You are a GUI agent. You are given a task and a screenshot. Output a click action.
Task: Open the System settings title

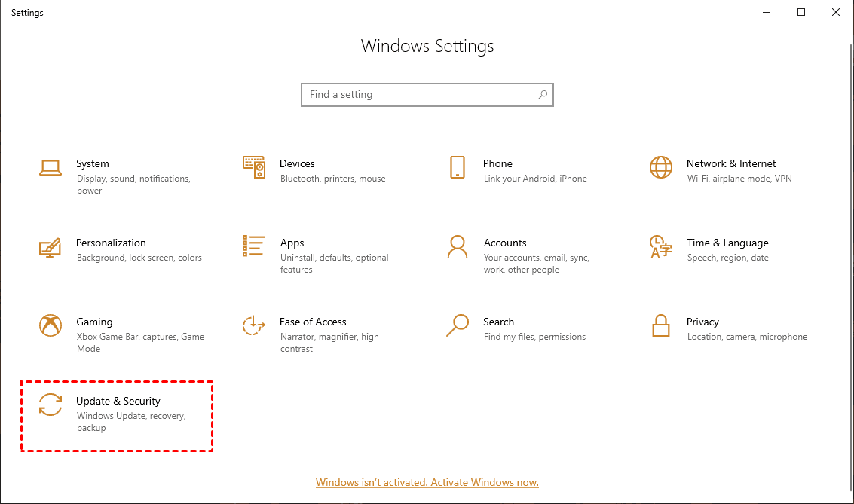click(93, 163)
